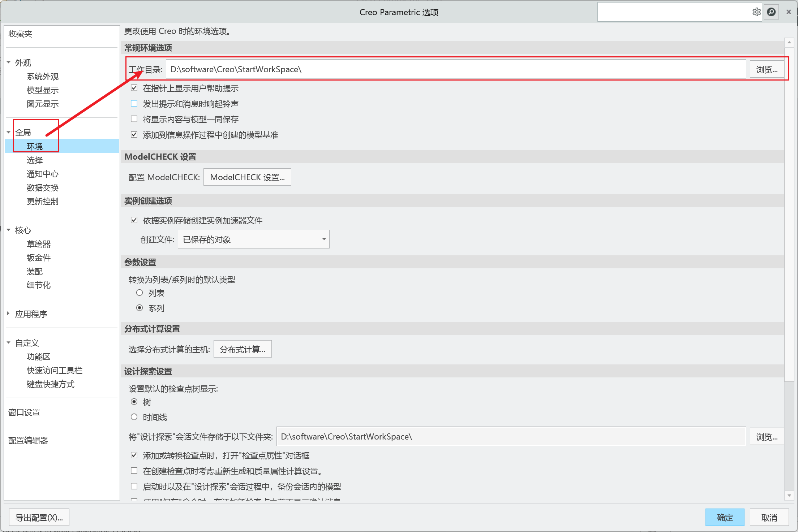The width and height of the screenshot is (798, 532).
Task: Open '钣金件' settings page
Action: tap(39, 258)
